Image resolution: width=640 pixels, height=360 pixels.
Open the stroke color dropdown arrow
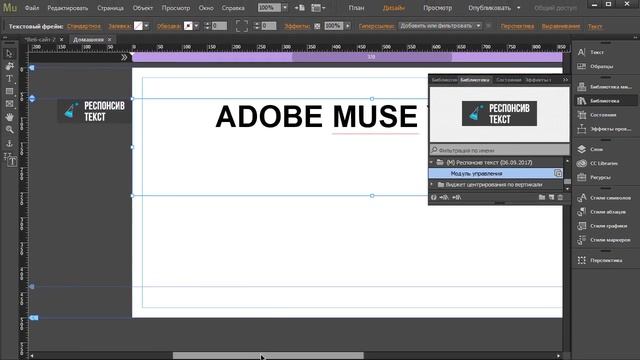[x=196, y=26]
